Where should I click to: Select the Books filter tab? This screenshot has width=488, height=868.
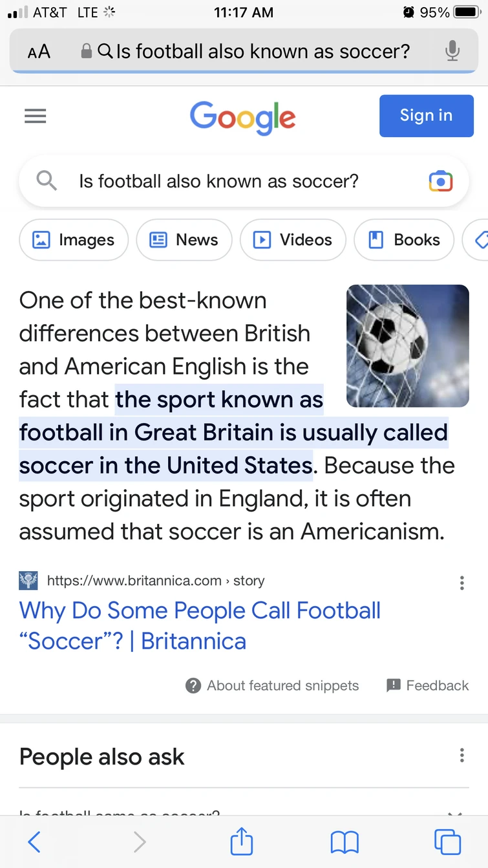[x=404, y=240]
